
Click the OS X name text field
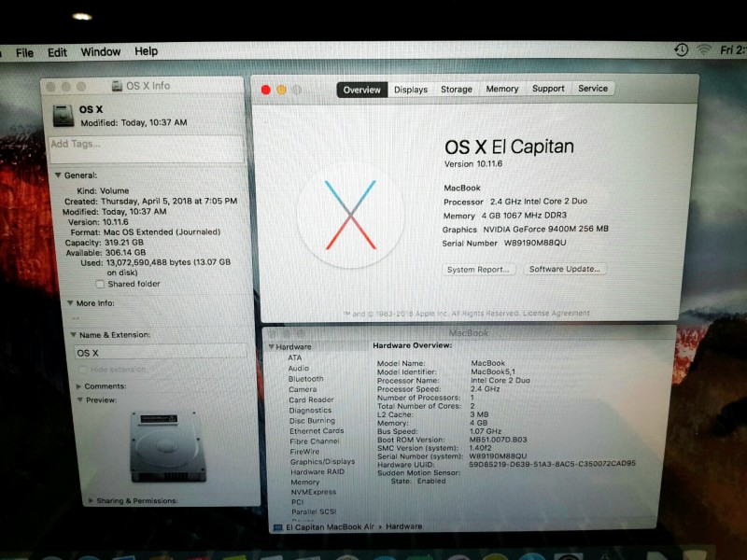(161, 353)
